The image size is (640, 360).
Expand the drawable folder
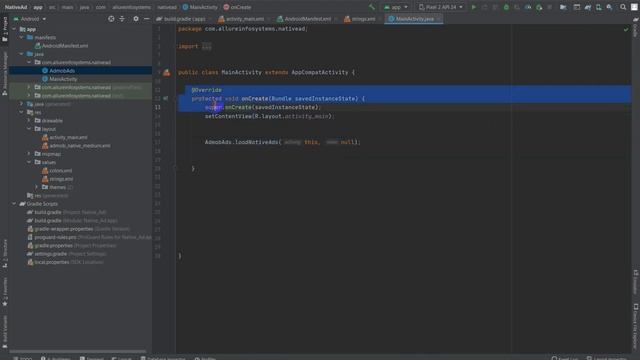point(29,120)
